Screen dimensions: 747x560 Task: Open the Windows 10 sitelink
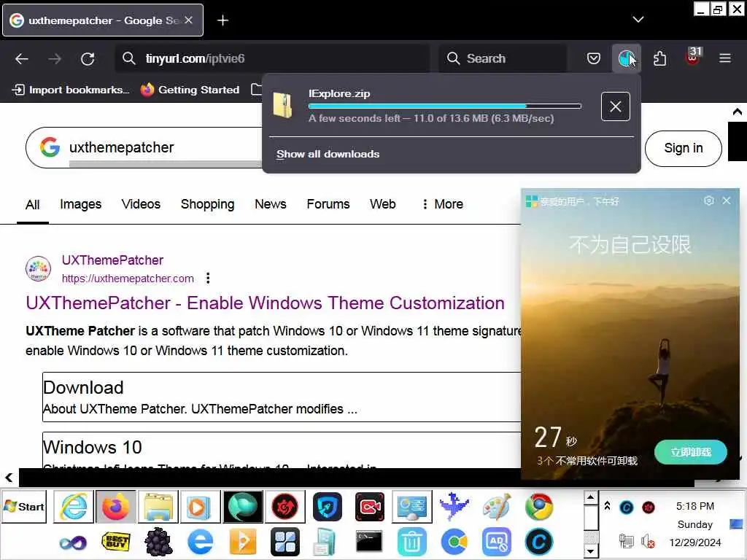point(93,448)
